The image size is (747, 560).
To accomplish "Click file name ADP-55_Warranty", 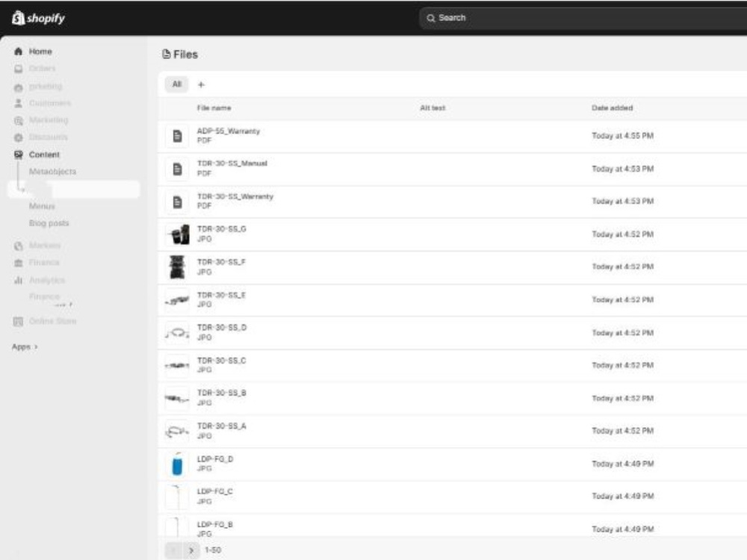I will pyautogui.click(x=229, y=131).
